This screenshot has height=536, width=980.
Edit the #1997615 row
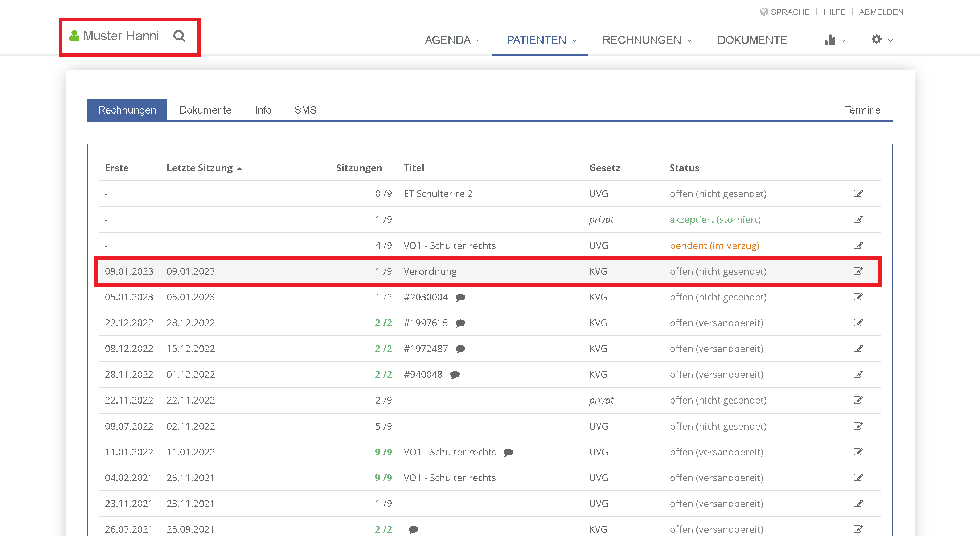coord(858,323)
